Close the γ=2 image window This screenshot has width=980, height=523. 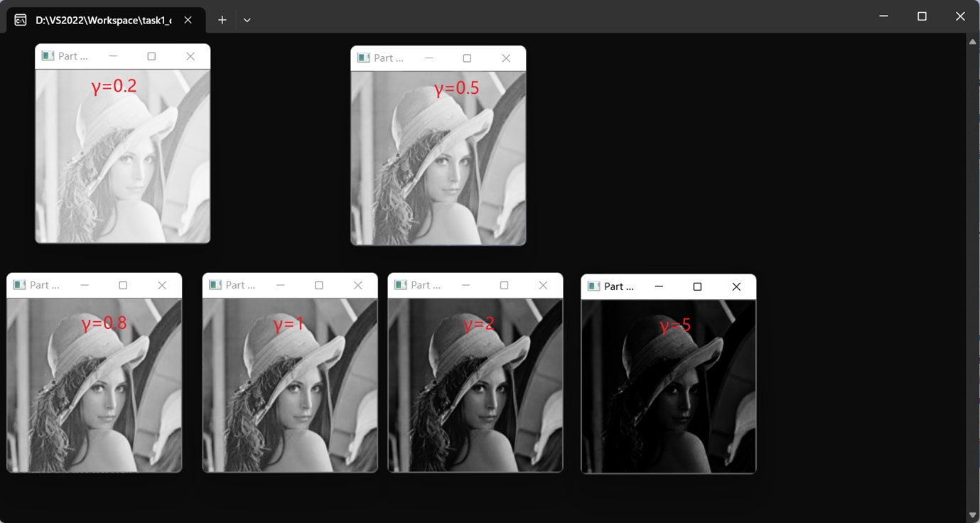tap(543, 285)
